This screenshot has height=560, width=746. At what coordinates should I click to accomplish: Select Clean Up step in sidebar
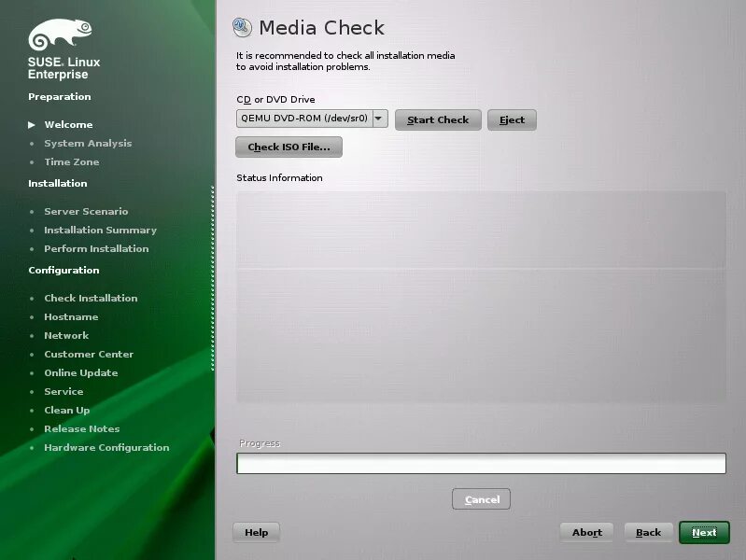click(67, 410)
